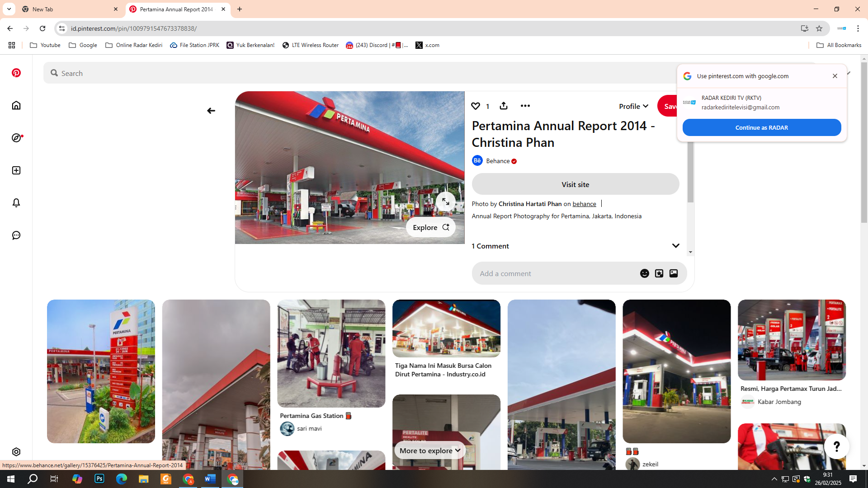Open the three-dot more options menu
868x488 pixels.
(x=525, y=106)
